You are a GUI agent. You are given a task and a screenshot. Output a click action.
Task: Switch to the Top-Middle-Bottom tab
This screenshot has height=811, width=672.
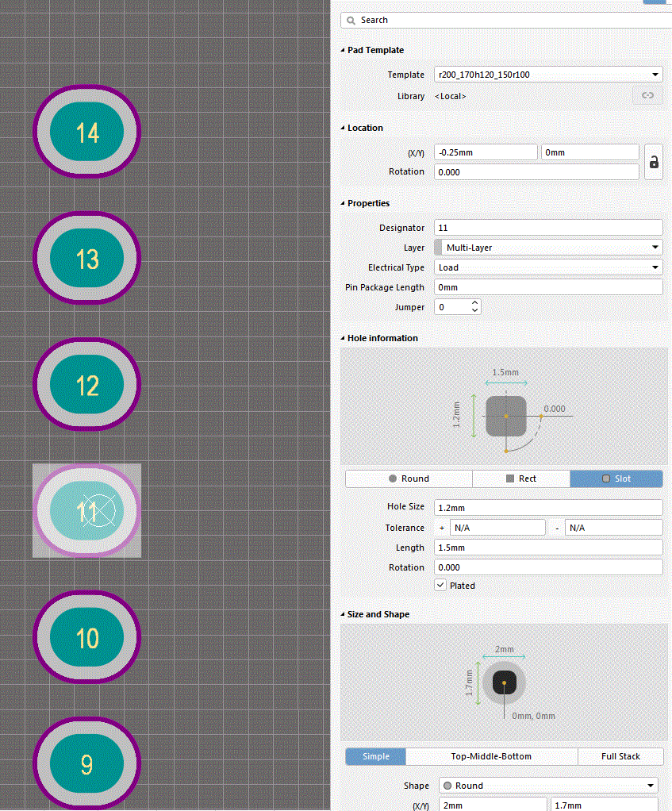tap(491, 756)
